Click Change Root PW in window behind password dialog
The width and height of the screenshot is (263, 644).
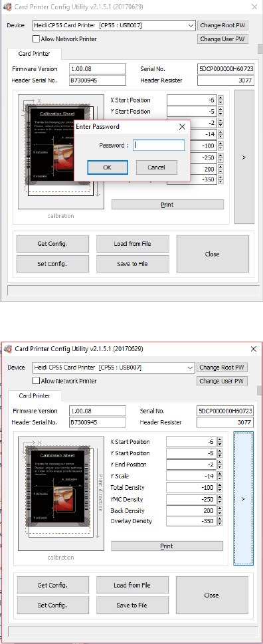click(x=222, y=25)
